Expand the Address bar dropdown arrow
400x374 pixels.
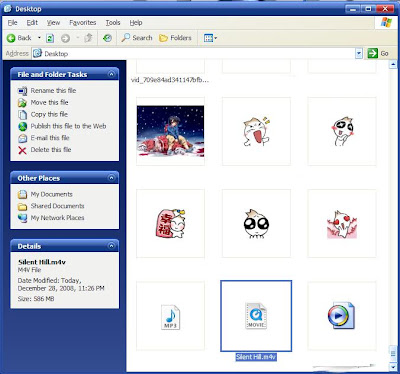tap(359, 53)
